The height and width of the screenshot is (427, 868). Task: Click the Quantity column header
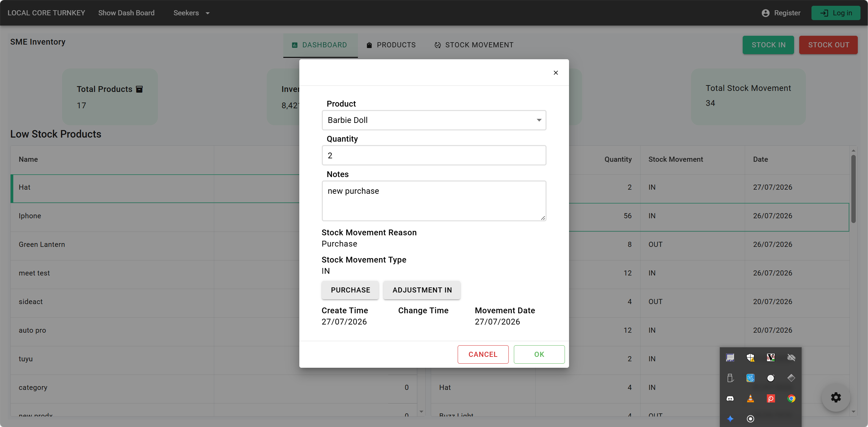point(618,159)
